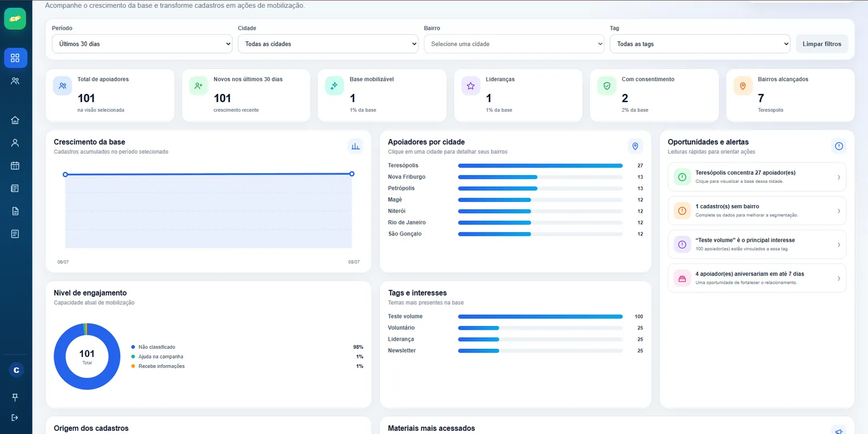
Task: Click the '1% da base' text under Lideranças
Action: pyautogui.click(x=499, y=110)
